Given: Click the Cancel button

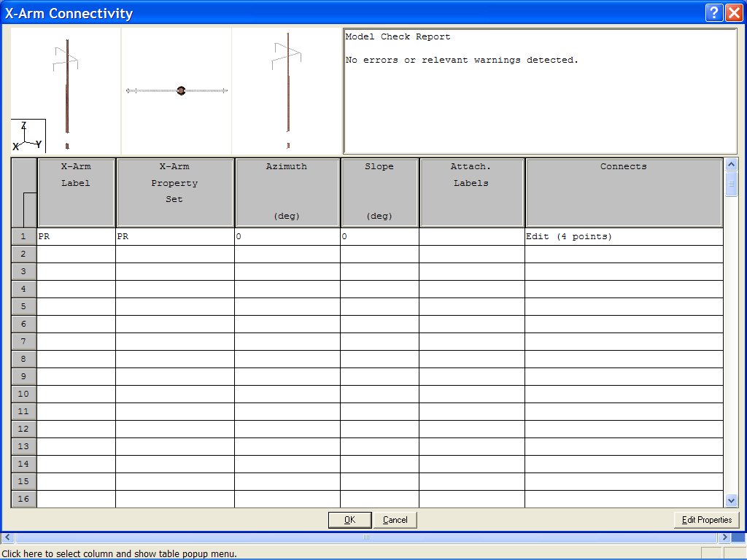Looking at the screenshot, I should pyautogui.click(x=395, y=519).
